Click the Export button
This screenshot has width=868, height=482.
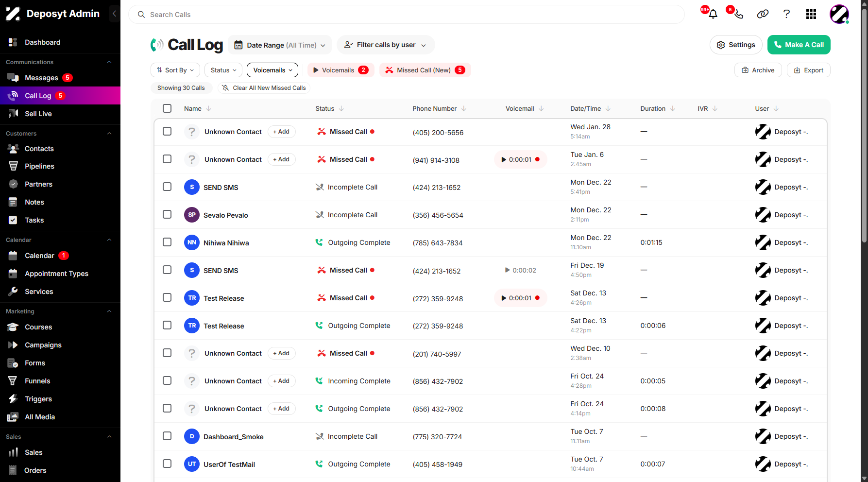click(808, 70)
